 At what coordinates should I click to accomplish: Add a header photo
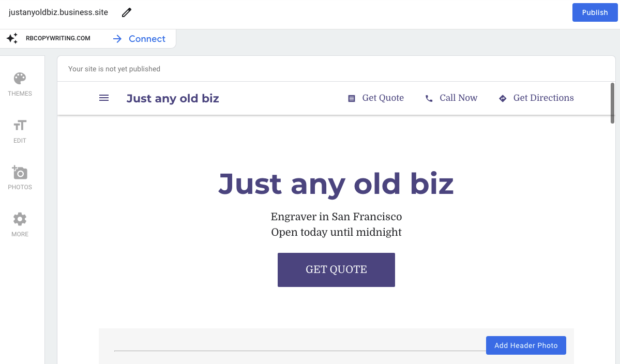(x=526, y=345)
